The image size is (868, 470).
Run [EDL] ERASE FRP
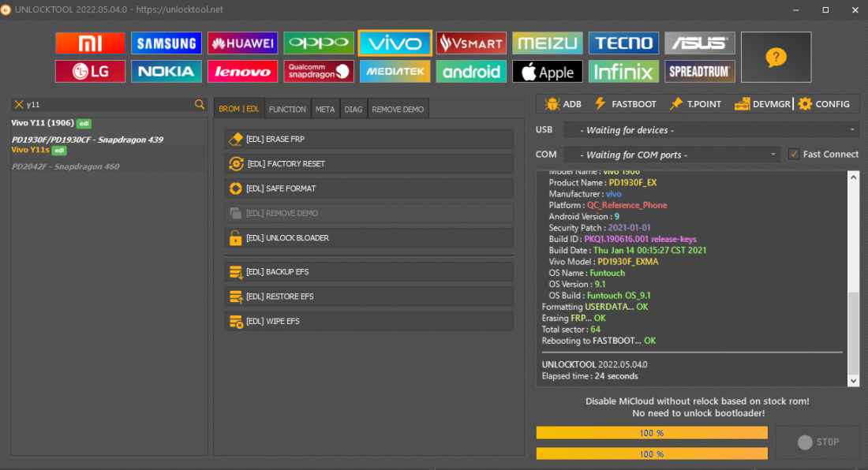coord(369,140)
